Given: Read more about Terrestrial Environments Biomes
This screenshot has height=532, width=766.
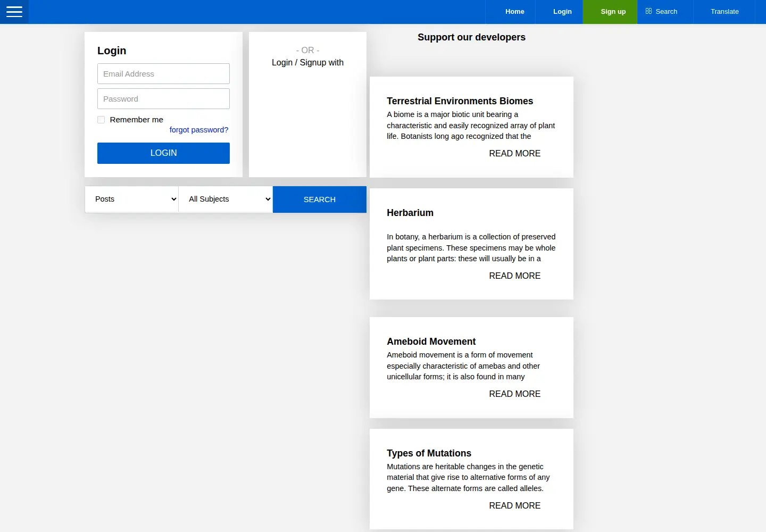Looking at the screenshot, I should pos(515,153).
